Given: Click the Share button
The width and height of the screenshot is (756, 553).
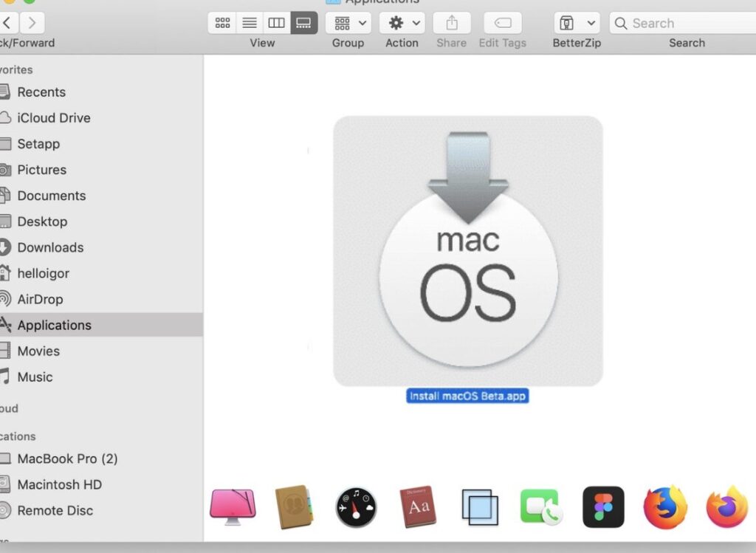Looking at the screenshot, I should pyautogui.click(x=452, y=23).
